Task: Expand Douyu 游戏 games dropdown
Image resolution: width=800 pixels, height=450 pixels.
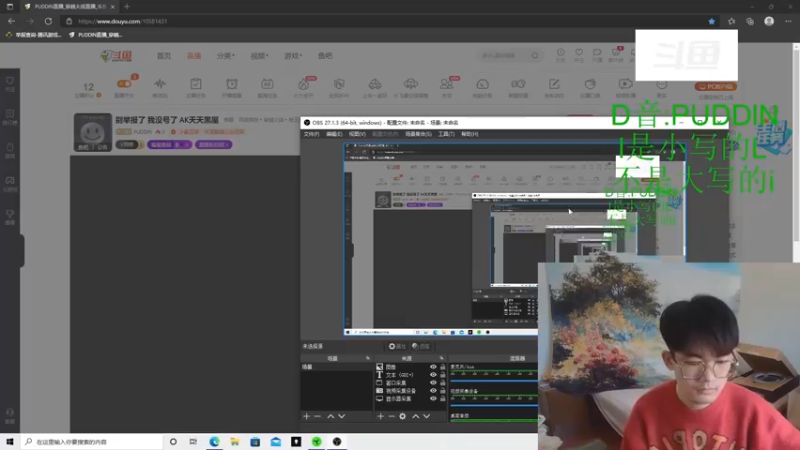Action: (293, 56)
